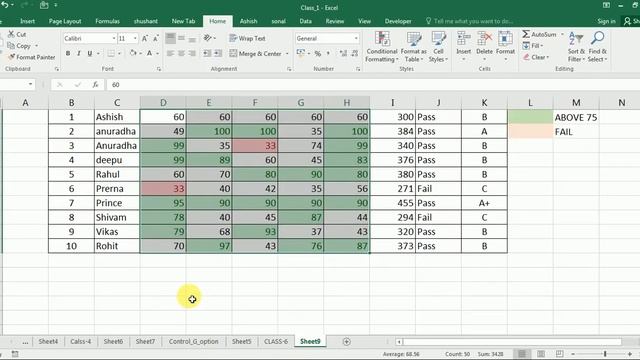Align text right
The width and height of the screenshot is (640, 360).
click(x=192, y=53)
